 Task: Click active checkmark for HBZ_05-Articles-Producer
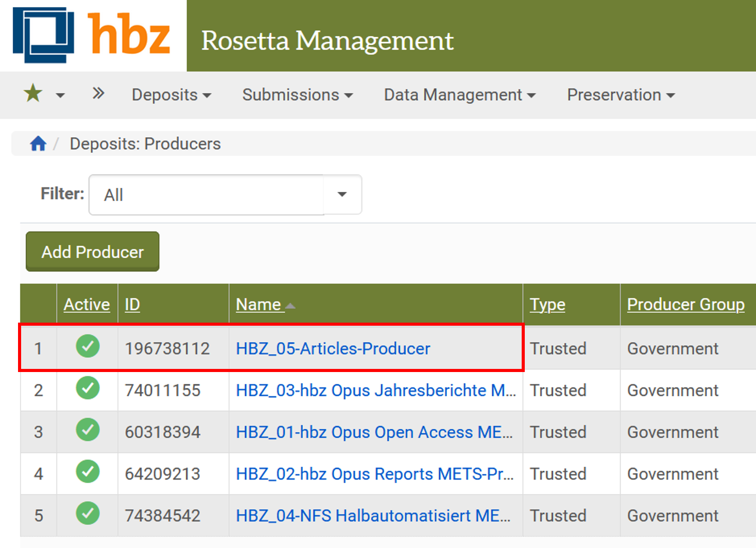coord(88,347)
